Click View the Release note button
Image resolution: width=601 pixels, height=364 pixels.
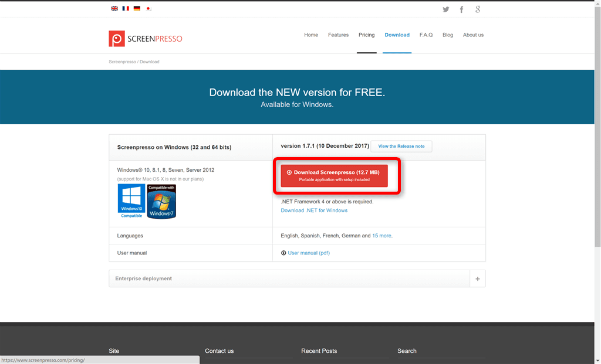coord(401,146)
